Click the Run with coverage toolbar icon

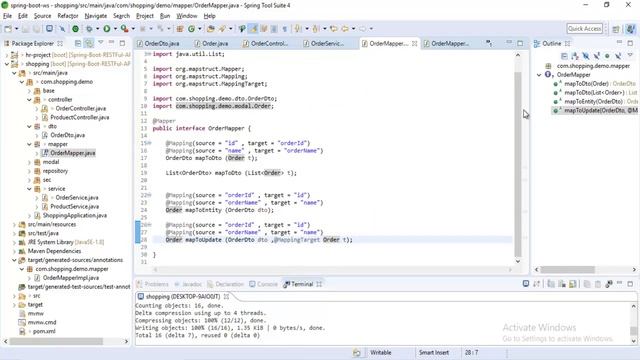click(x=124, y=29)
